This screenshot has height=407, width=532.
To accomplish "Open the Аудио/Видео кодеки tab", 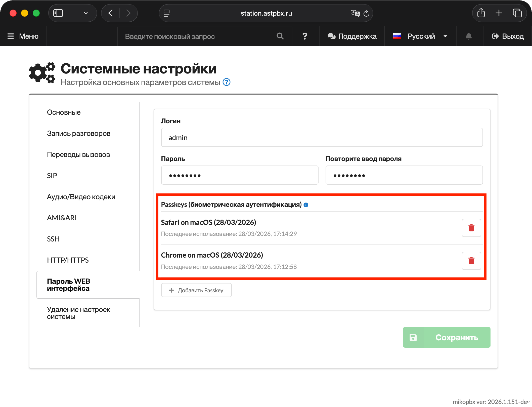I will point(81,197).
